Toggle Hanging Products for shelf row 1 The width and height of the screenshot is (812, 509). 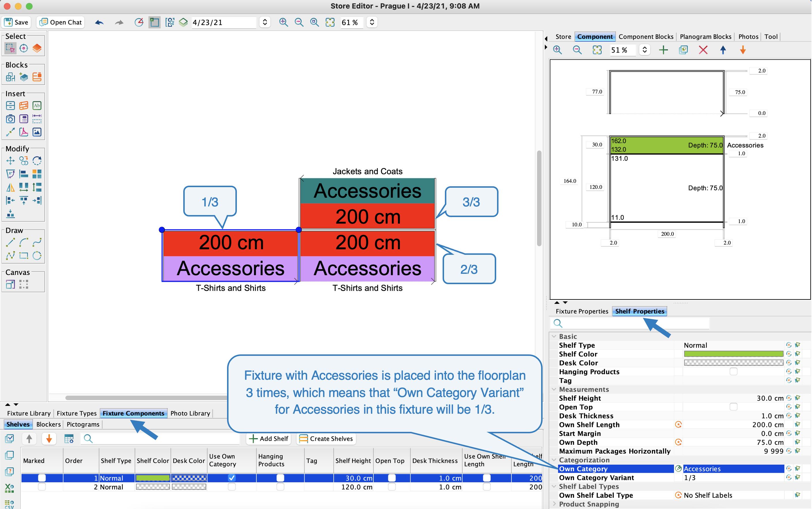pyautogui.click(x=280, y=478)
